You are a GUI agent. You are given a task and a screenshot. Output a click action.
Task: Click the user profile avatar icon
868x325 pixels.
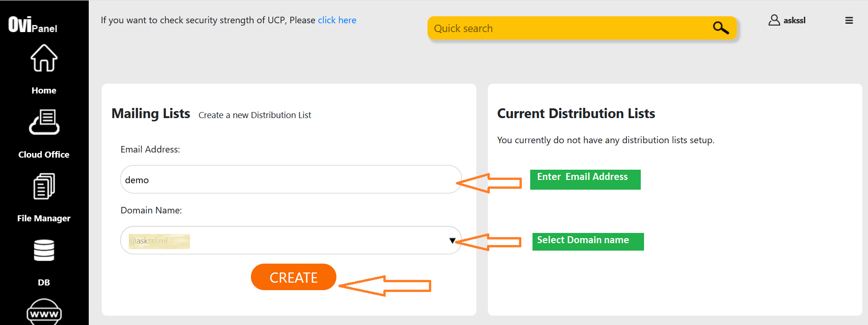[774, 20]
